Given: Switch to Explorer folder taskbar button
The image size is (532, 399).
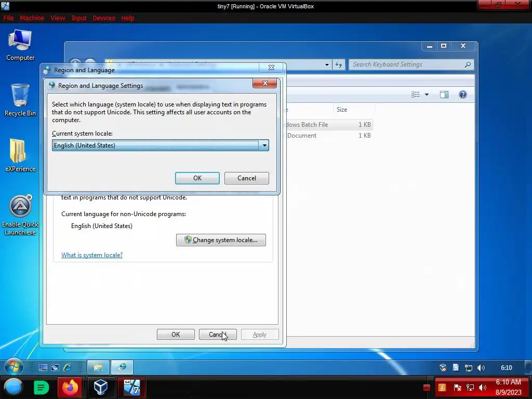Looking at the screenshot, I should pos(98,367).
